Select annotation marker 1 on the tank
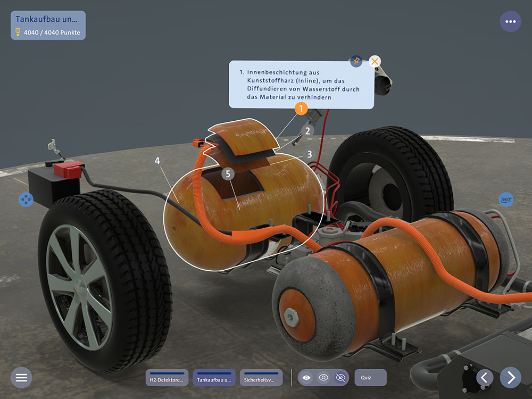This screenshot has width=532, height=399. [301, 109]
